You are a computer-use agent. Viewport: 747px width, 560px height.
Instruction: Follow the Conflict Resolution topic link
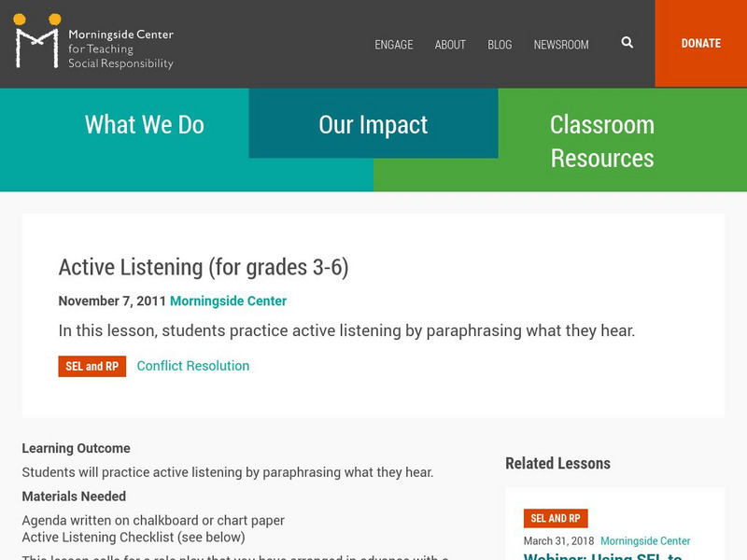(193, 366)
